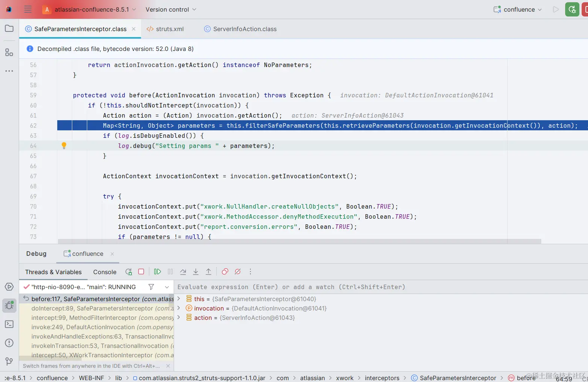View breakpoints dialog icon
Screen dimensions: 588x382
[225, 272]
